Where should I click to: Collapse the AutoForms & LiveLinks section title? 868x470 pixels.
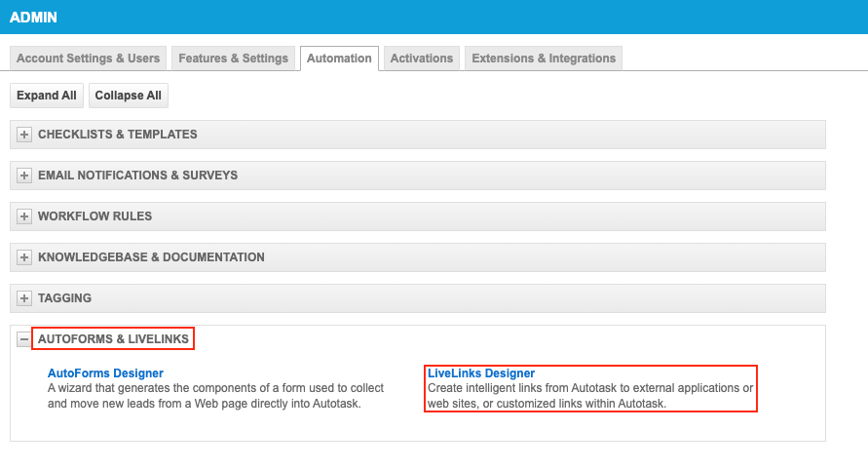tap(113, 339)
